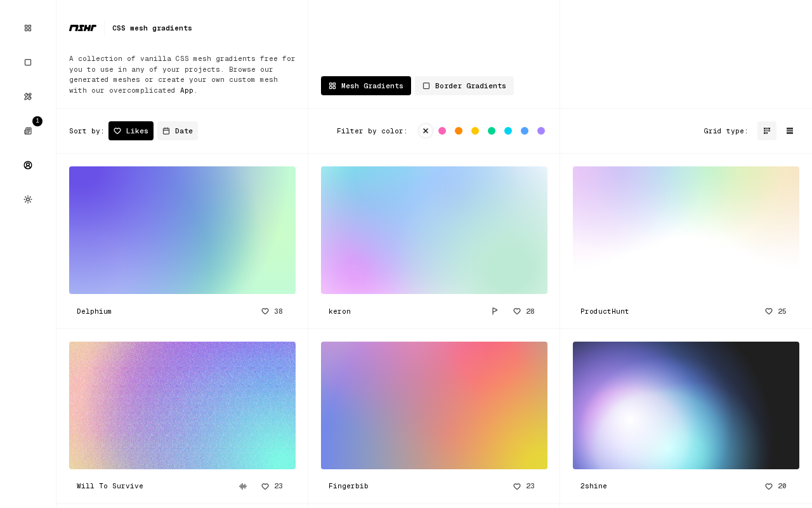Image resolution: width=812 pixels, height=508 pixels.
Task: Follow the App link in the description
Action: pyautogui.click(x=187, y=90)
